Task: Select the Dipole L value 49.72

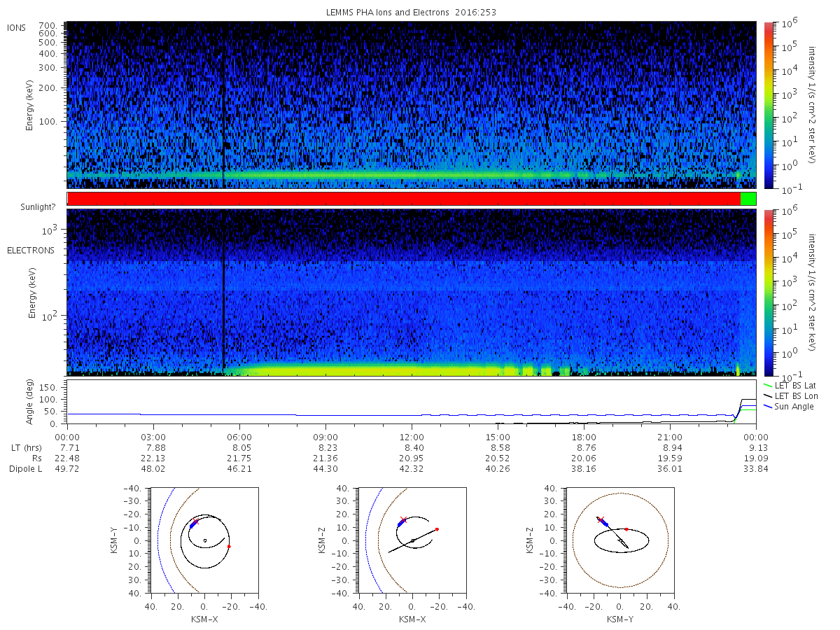Action: click(x=67, y=468)
